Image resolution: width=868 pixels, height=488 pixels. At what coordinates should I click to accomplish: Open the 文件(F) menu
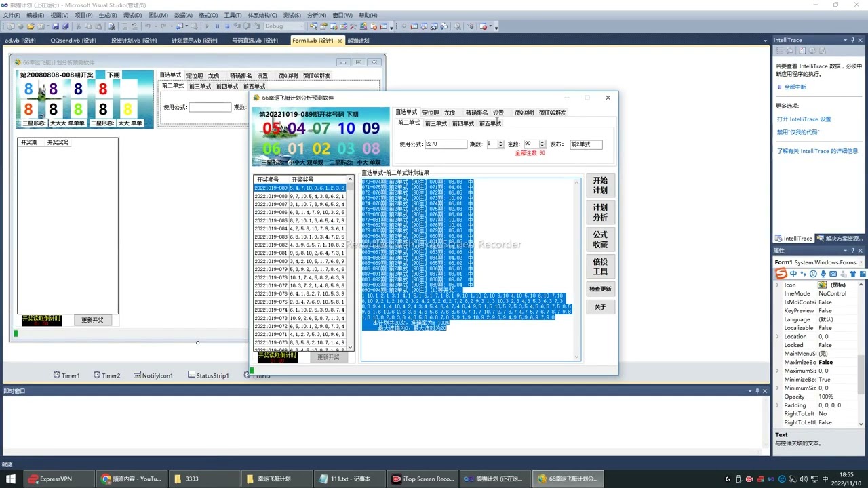click(12, 15)
